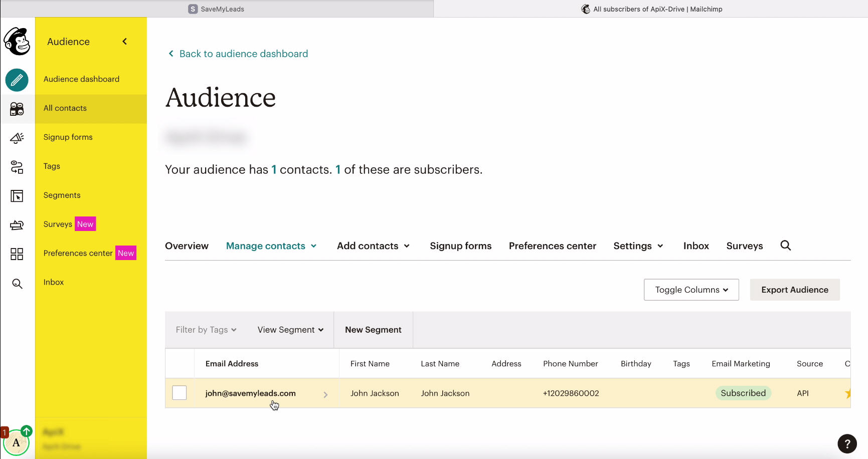Image resolution: width=868 pixels, height=459 pixels.
Task: Click the contacts count number in summary
Action: pos(274,170)
